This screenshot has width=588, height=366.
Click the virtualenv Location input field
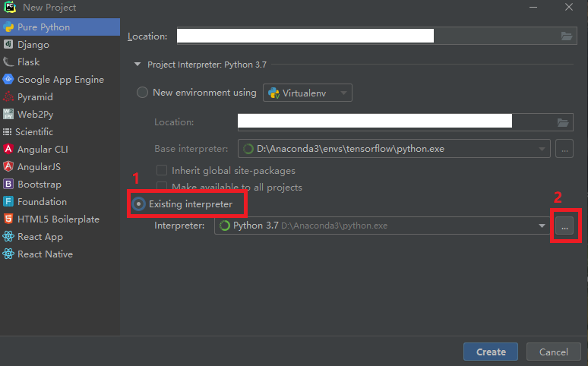(405, 122)
